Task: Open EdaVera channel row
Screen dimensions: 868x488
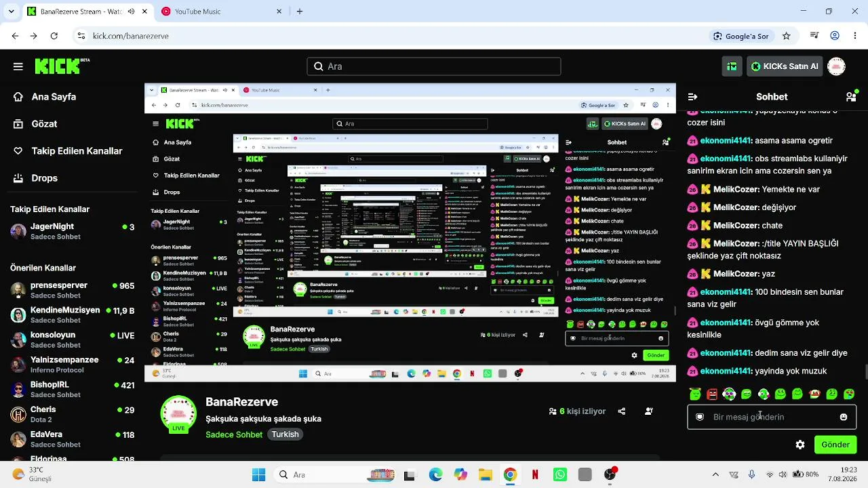Action: pyautogui.click(x=72, y=439)
